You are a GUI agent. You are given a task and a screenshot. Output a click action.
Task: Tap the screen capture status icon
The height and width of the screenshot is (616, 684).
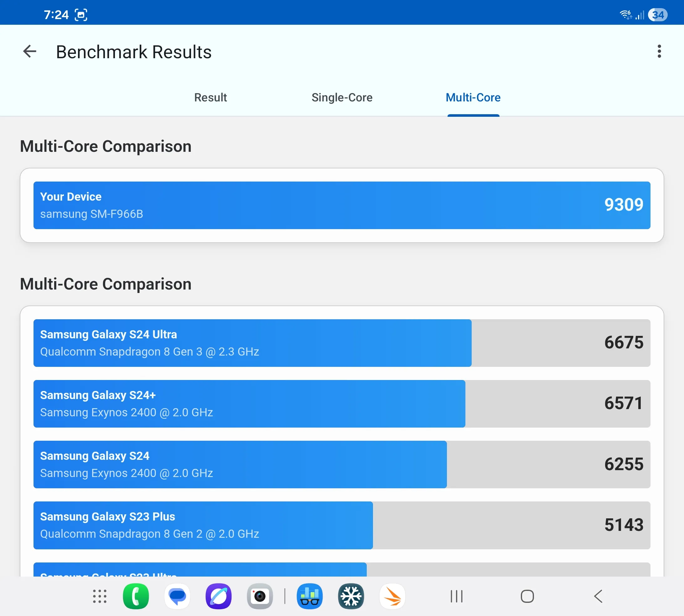tap(81, 14)
